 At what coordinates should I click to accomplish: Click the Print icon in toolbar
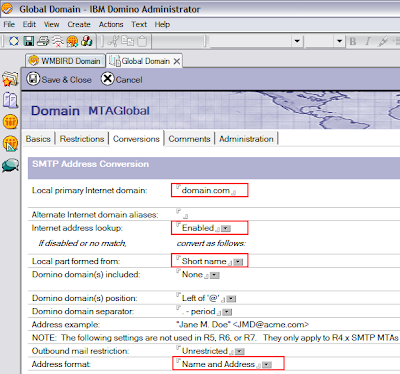click(x=43, y=41)
